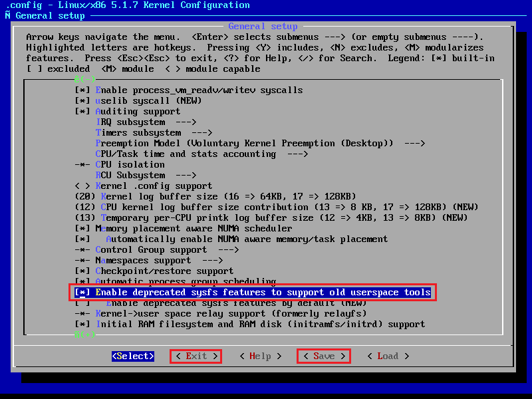Click the scroll-down (+) indicator below list
The height and width of the screenshot is (399, 532).
pyautogui.click(x=85, y=335)
